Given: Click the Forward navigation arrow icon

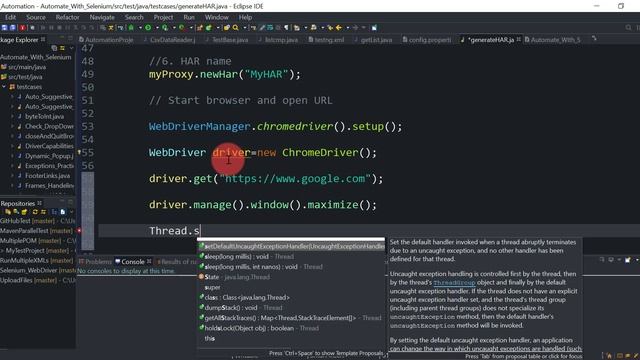Looking at the screenshot, I should pos(356,28).
